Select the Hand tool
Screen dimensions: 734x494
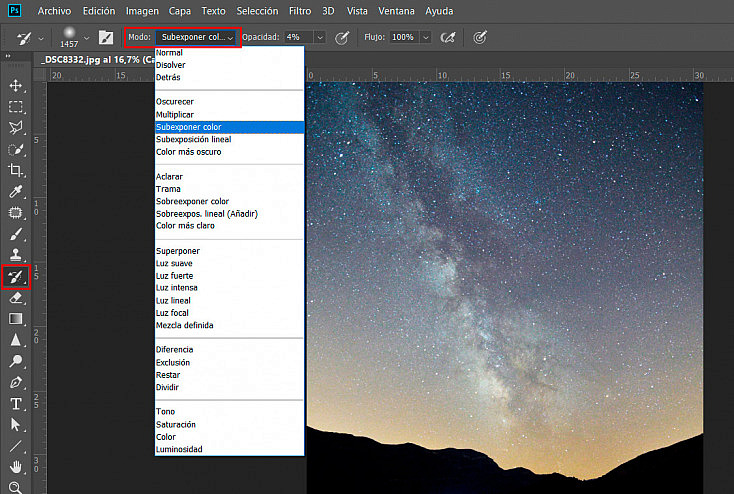(15, 467)
